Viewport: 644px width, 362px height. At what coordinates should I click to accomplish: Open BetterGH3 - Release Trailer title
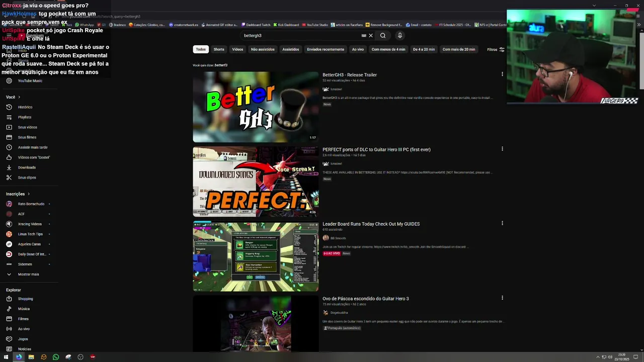350,75
